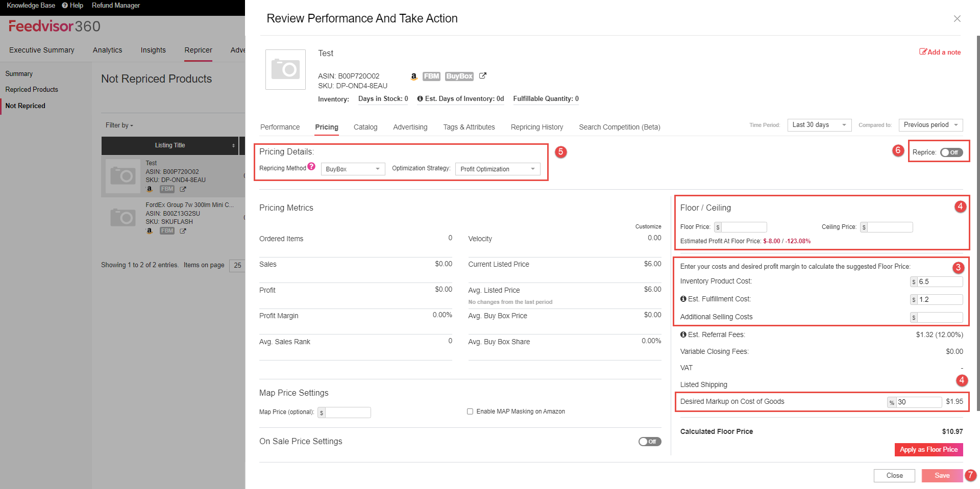The image size is (980, 489).
Task: Open the Compared to Previous period dropdown
Action: (930, 125)
